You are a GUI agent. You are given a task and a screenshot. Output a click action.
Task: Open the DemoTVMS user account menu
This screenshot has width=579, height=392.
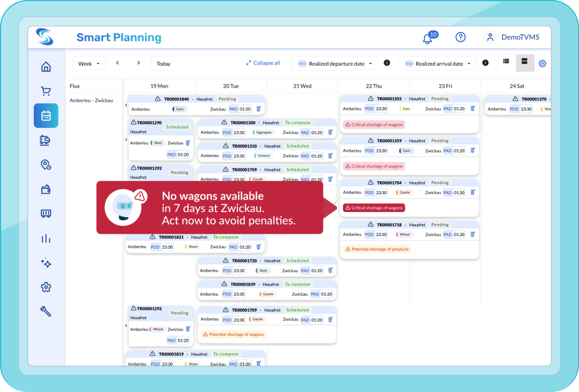click(x=512, y=37)
